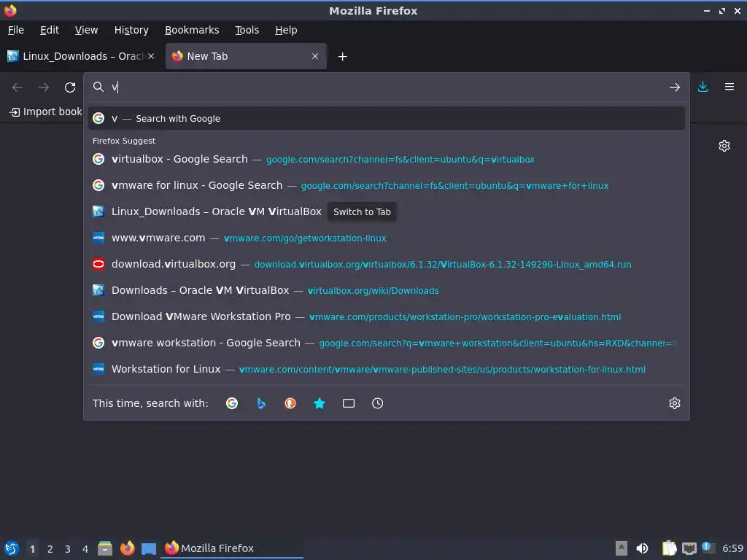The height and width of the screenshot is (560, 747).
Task: Launch Firefox from the taskbar quick launcher
Action: [127, 548]
